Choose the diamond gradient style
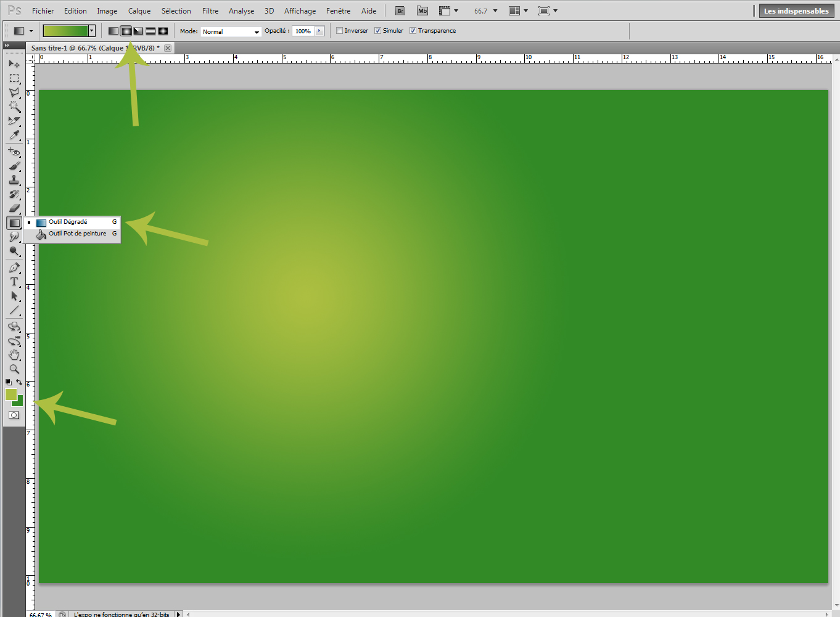This screenshot has height=617, width=840. click(x=163, y=31)
